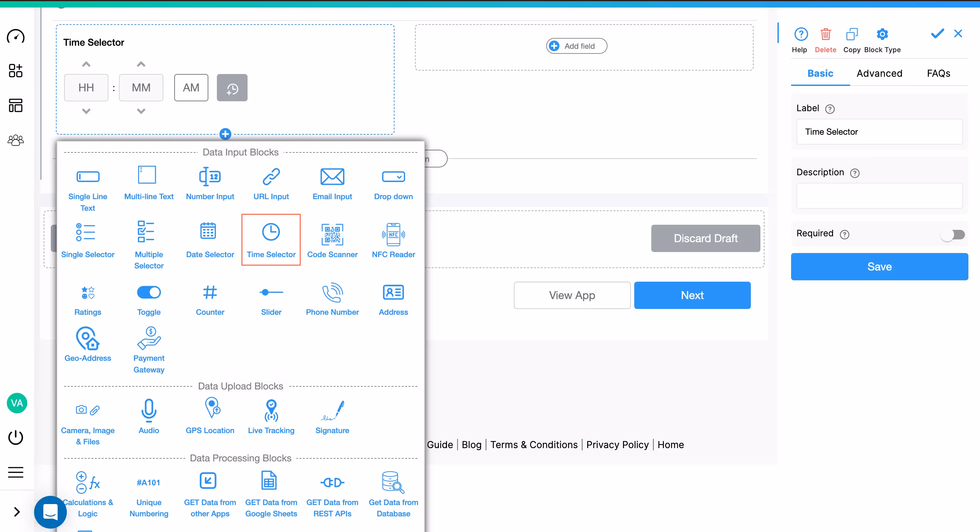The image size is (980, 532).
Task: Set current time with clock button
Action: 232,88
